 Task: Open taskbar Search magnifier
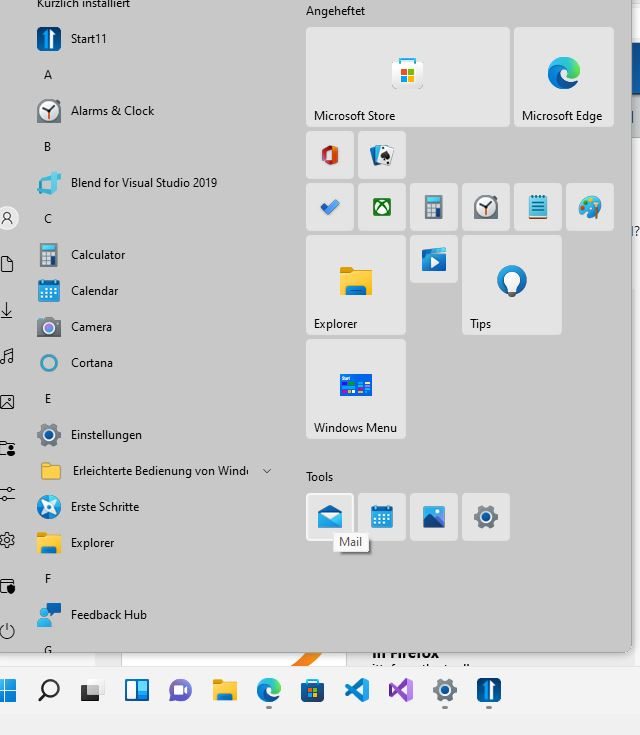pyautogui.click(x=49, y=690)
